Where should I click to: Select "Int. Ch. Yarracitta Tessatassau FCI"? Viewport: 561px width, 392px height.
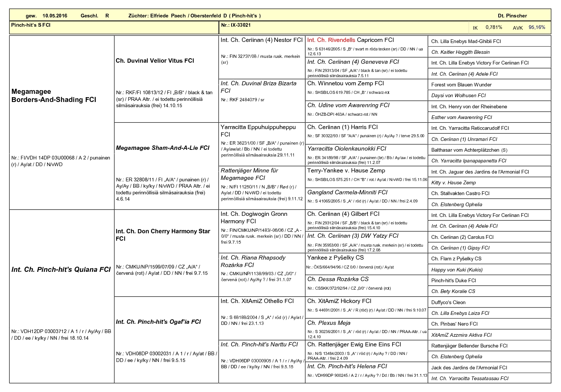(470, 379)
